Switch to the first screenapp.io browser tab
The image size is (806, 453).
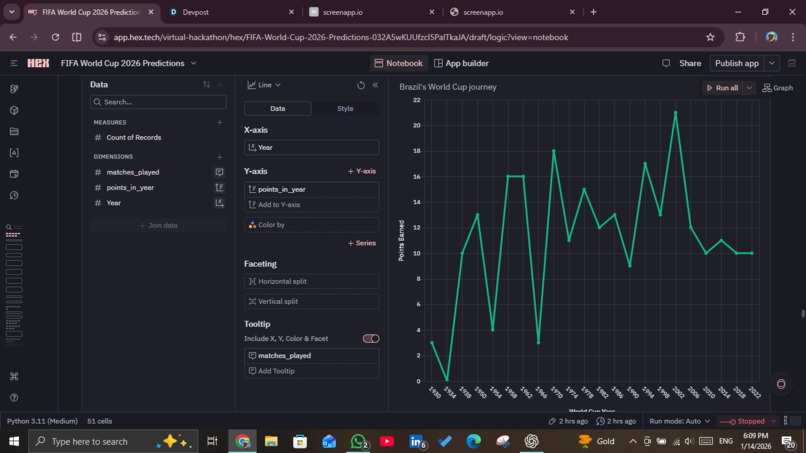tap(371, 12)
